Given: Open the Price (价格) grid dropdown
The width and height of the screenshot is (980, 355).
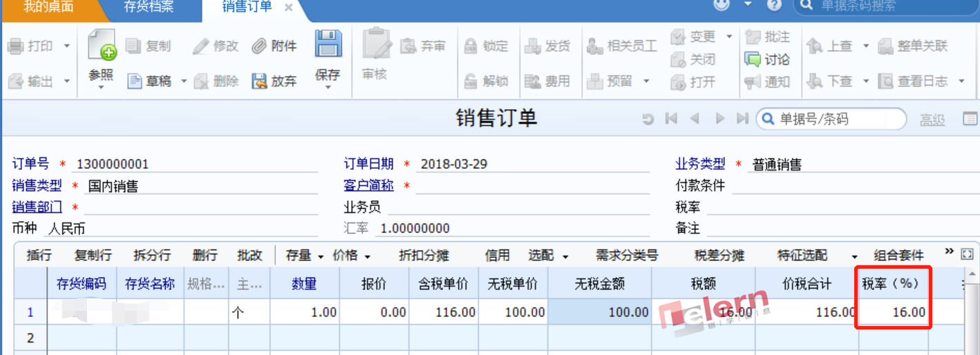Looking at the screenshot, I should point(367,256).
